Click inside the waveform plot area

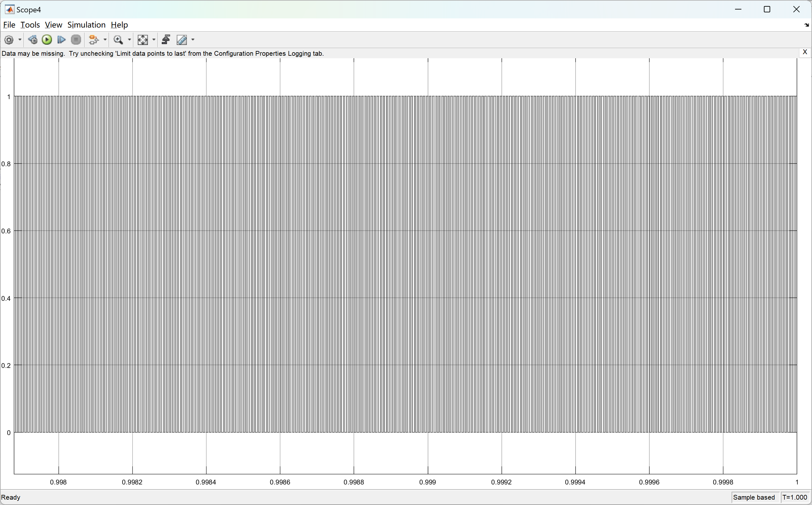coord(405,264)
